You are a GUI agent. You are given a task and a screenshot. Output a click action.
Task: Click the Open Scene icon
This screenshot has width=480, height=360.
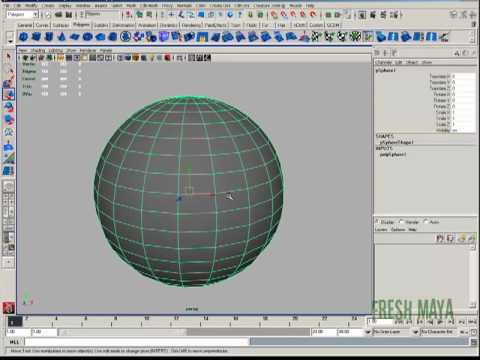click(59, 15)
